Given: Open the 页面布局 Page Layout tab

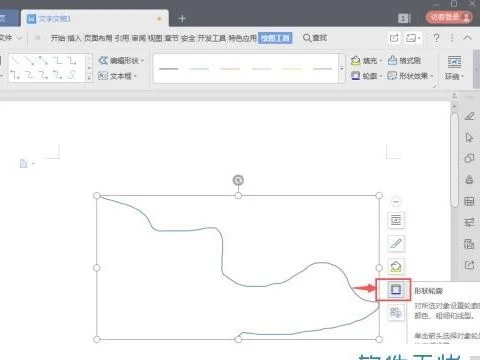Looking at the screenshot, I should (x=98, y=38).
